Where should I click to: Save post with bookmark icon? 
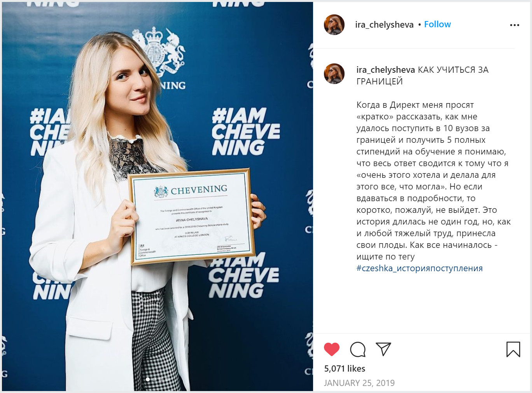coord(513,349)
